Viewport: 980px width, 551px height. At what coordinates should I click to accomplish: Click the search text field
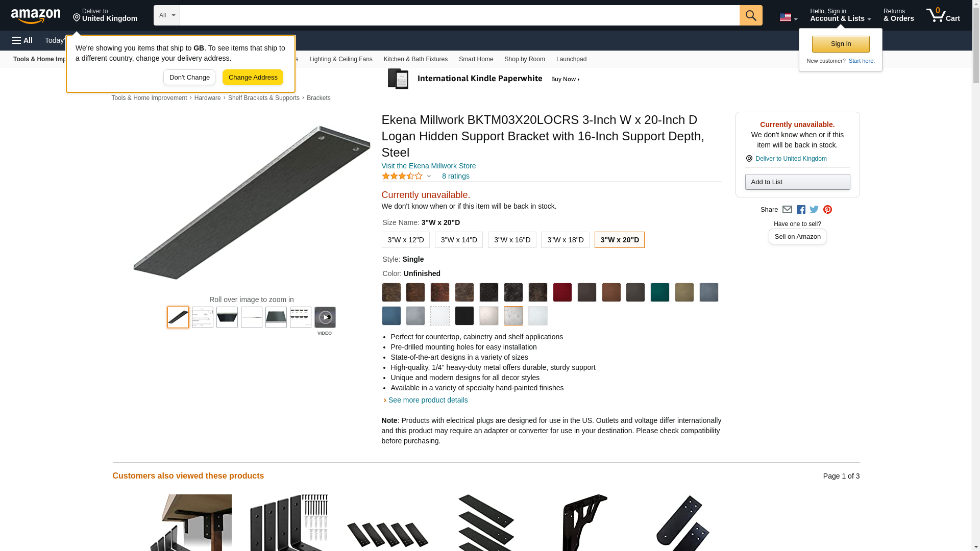tap(459, 15)
